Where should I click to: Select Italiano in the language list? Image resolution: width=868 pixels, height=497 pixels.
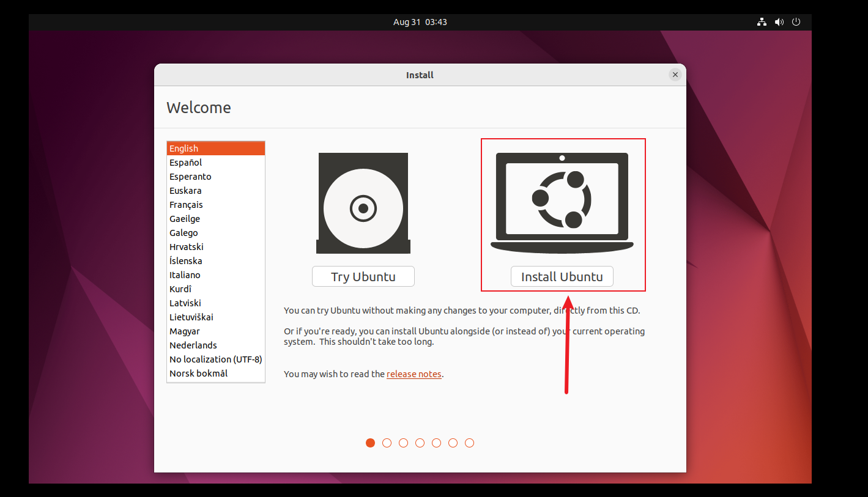click(216, 275)
